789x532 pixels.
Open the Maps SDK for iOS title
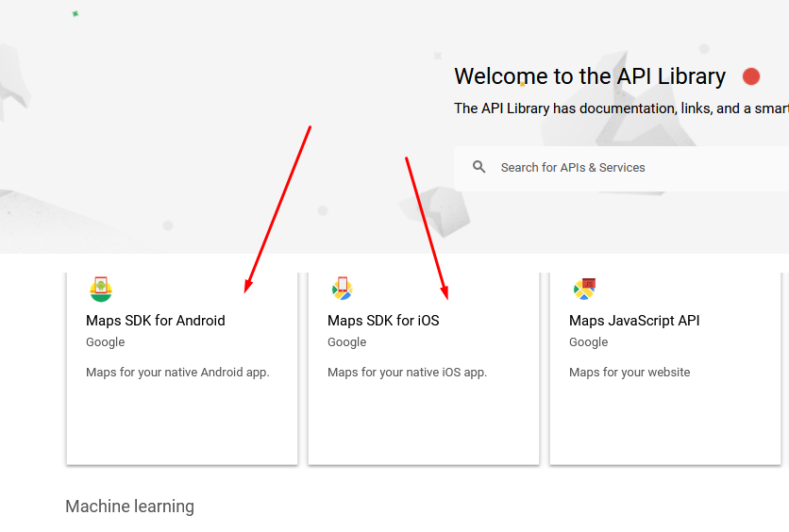point(383,321)
